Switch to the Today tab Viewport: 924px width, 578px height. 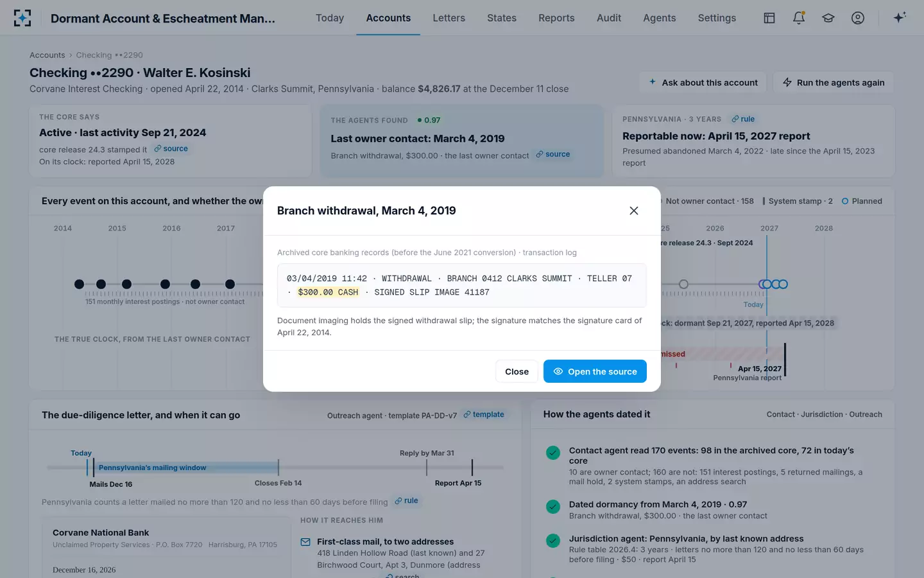point(330,18)
